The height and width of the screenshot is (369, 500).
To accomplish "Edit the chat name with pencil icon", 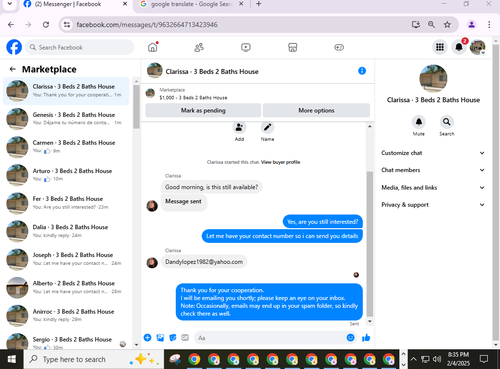I will [267, 127].
